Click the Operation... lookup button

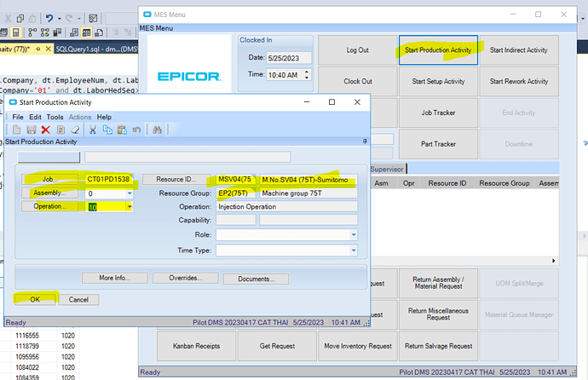click(x=49, y=206)
